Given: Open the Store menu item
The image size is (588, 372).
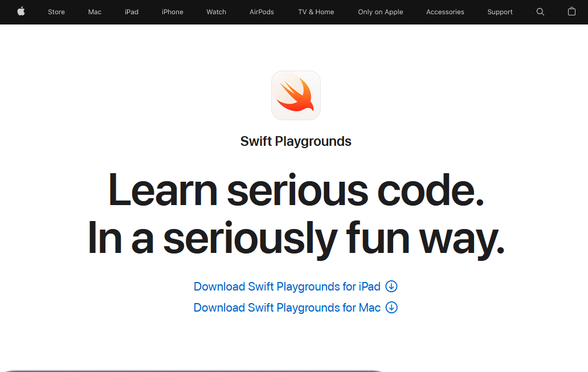Looking at the screenshot, I should [x=56, y=12].
